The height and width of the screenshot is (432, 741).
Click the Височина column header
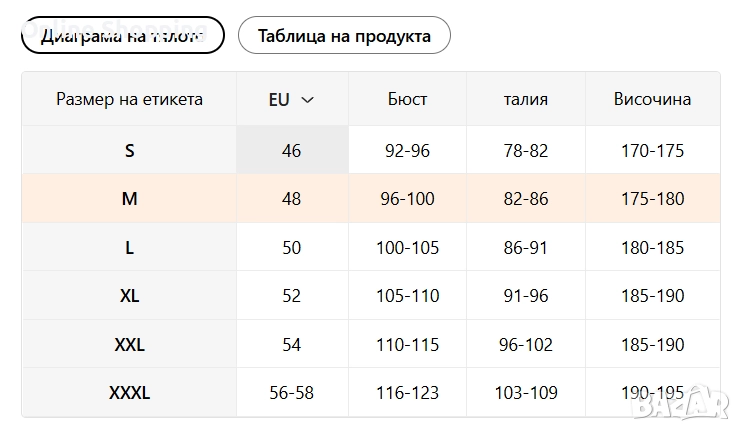click(652, 99)
